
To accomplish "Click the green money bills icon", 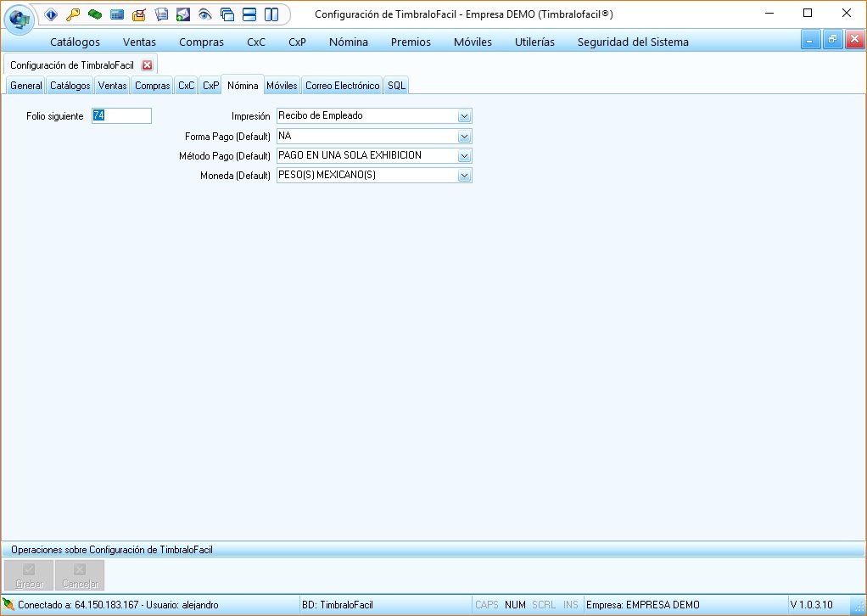I will [95, 14].
